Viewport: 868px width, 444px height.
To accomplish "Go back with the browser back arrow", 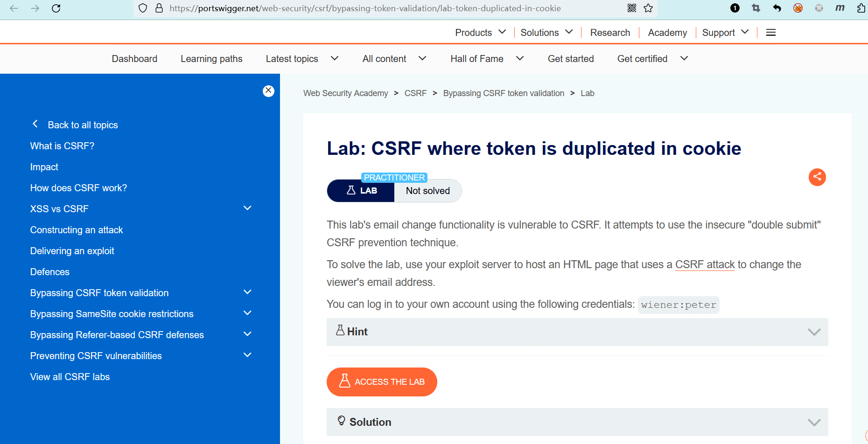I will point(14,8).
